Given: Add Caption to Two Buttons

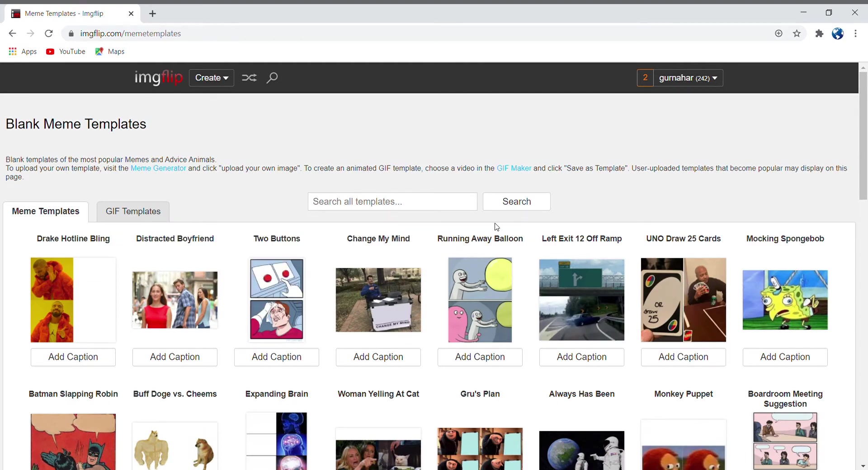Looking at the screenshot, I should coord(277,357).
